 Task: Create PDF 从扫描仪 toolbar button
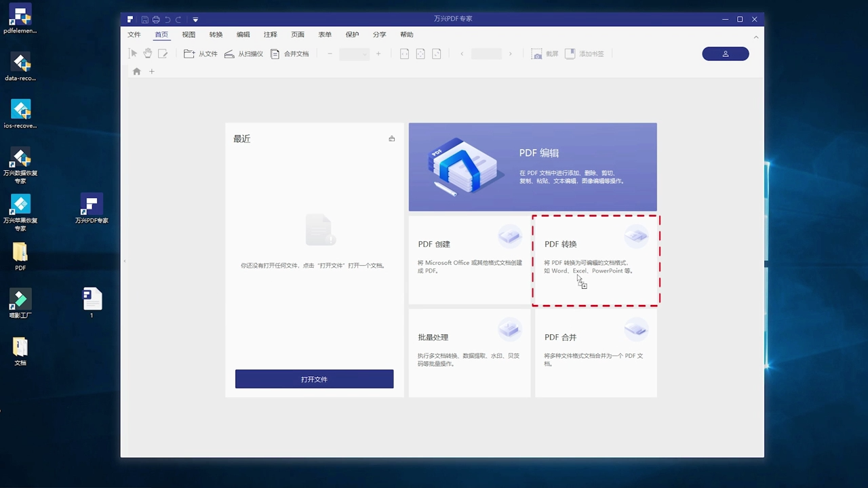[243, 54]
